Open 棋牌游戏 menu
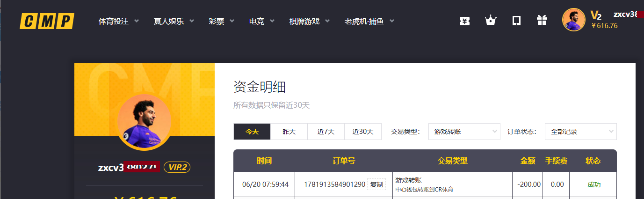This screenshot has width=644, height=199. click(x=304, y=21)
